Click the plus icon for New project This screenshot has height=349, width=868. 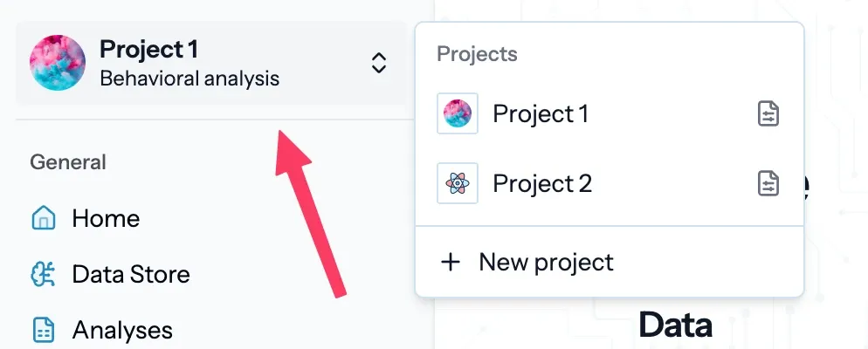pos(451,262)
